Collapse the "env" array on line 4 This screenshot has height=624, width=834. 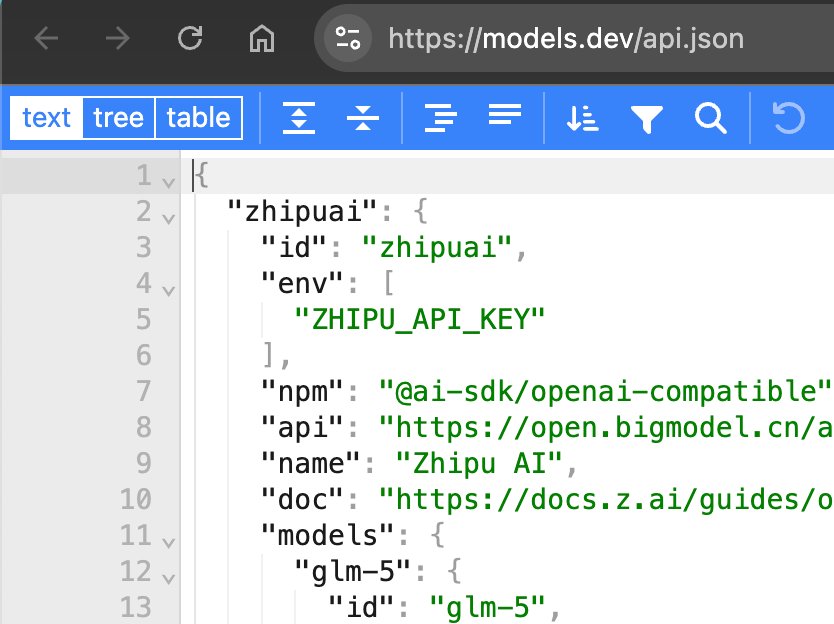pyautogui.click(x=169, y=290)
